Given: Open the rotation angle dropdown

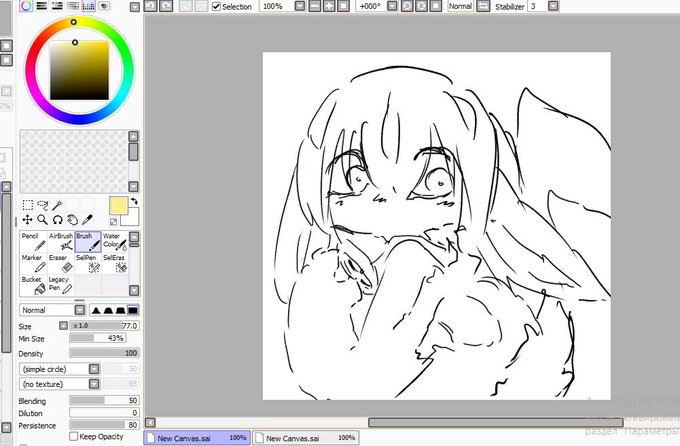Looking at the screenshot, I should click(x=392, y=6).
